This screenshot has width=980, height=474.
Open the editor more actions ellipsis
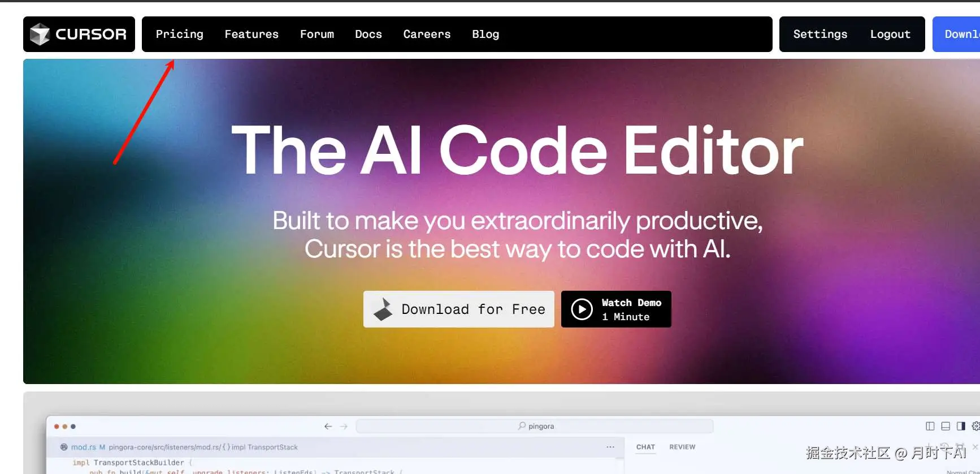coord(610,447)
